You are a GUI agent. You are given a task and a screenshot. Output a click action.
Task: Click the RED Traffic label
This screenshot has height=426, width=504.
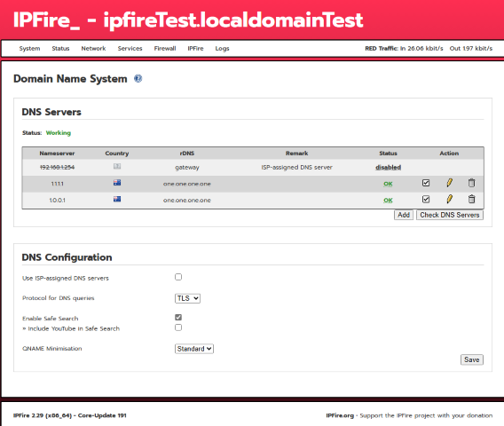coord(382,49)
